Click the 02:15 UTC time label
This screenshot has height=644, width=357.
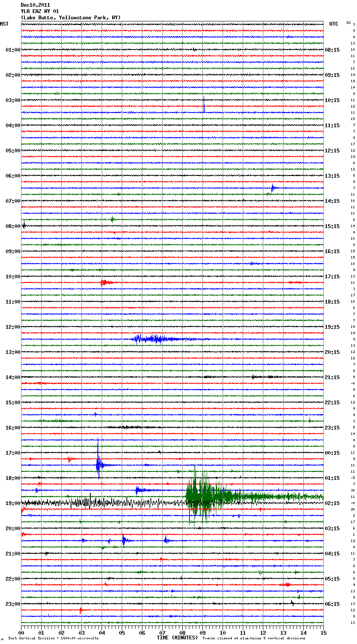[332, 503]
